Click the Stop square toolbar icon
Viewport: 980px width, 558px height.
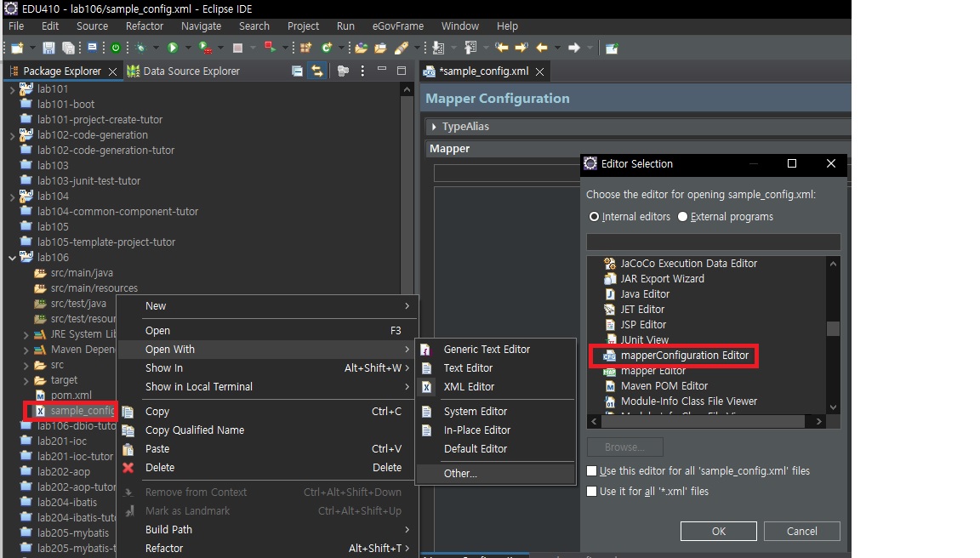237,48
